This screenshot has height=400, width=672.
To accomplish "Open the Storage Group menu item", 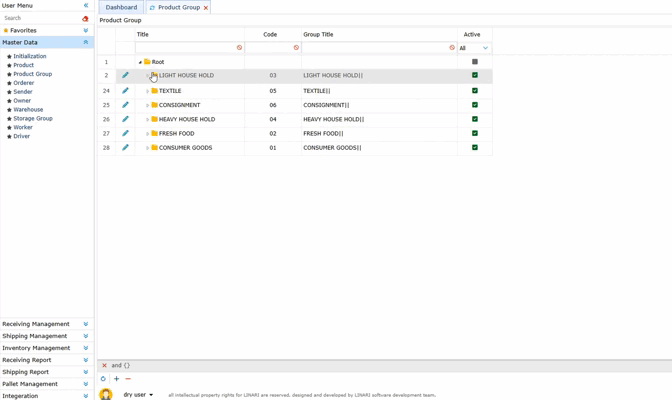I will (33, 118).
